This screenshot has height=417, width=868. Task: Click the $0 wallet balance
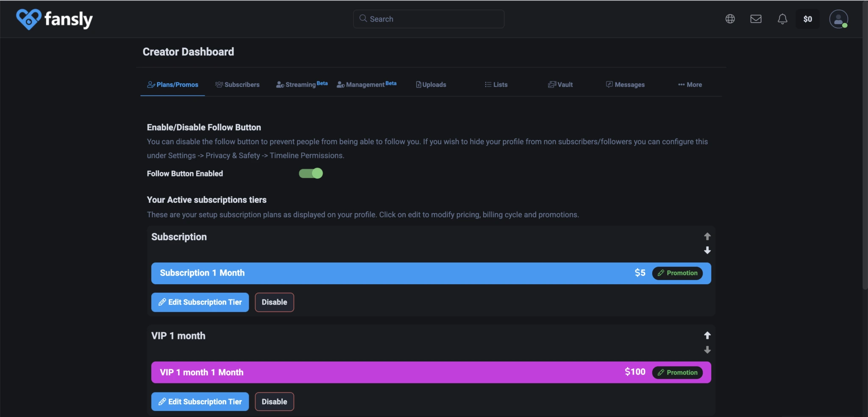point(807,19)
